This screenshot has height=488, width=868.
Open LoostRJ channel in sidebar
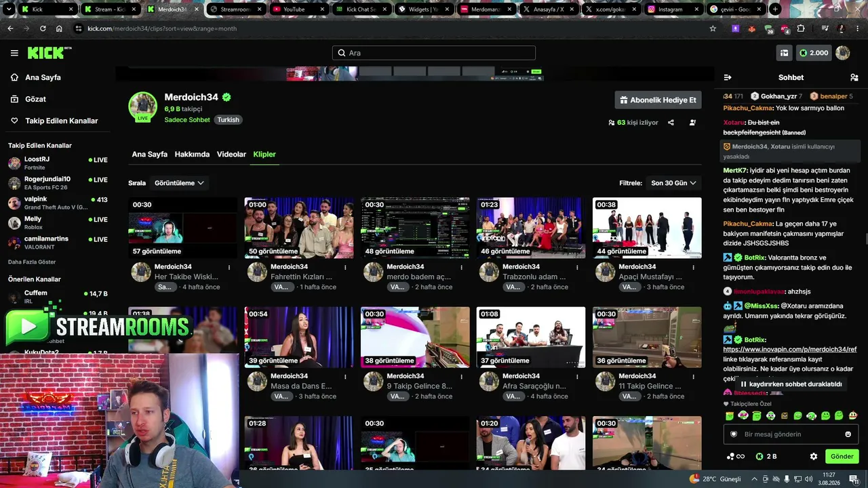point(58,163)
